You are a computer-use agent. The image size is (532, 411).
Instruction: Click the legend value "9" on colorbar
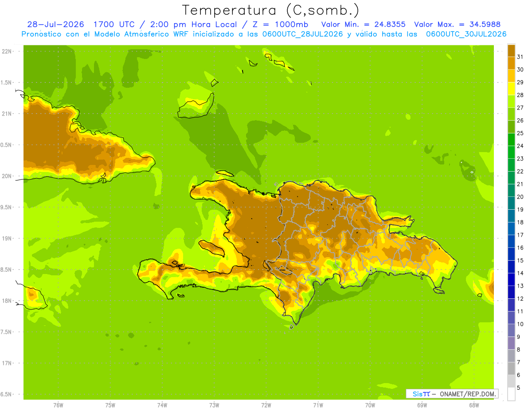click(x=519, y=337)
